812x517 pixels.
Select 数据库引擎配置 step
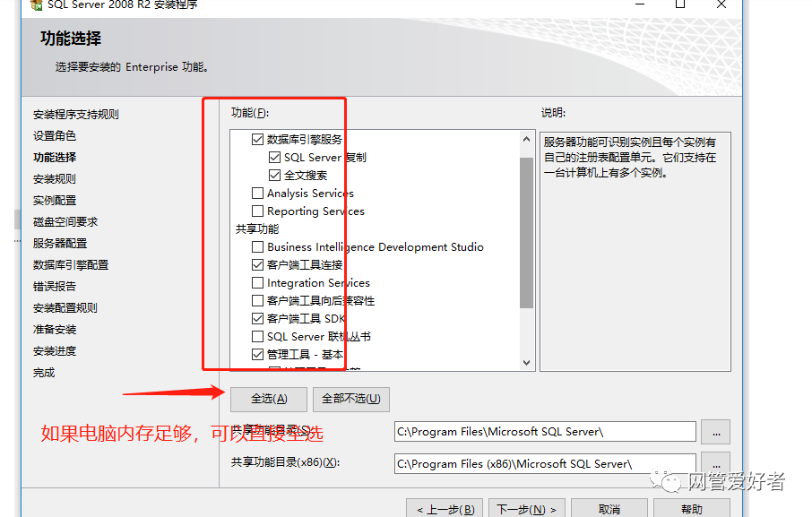71,265
